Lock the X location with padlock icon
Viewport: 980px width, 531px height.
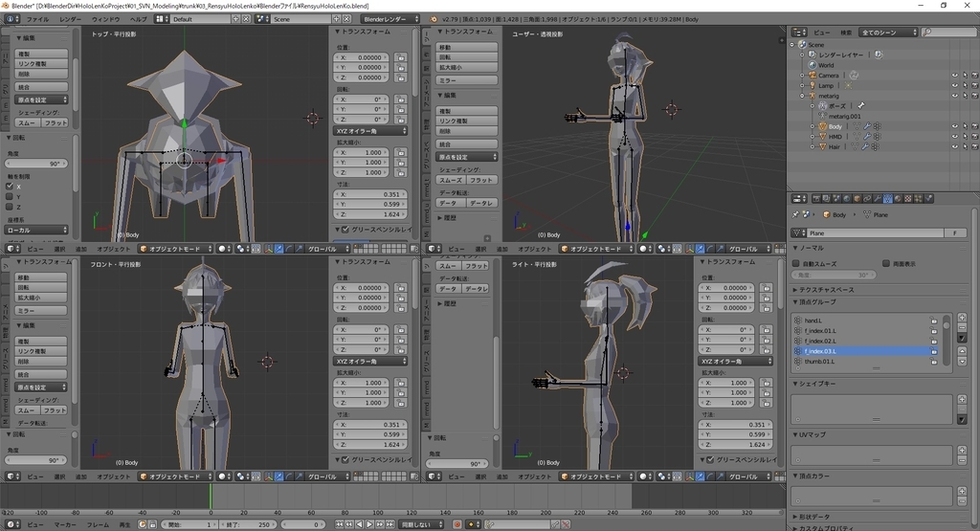[400, 57]
